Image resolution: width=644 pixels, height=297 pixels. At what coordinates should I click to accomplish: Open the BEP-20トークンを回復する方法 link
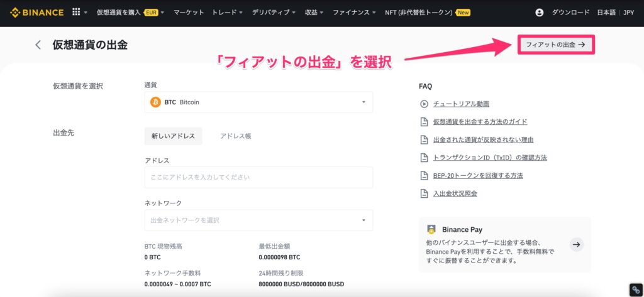[477, 176]
